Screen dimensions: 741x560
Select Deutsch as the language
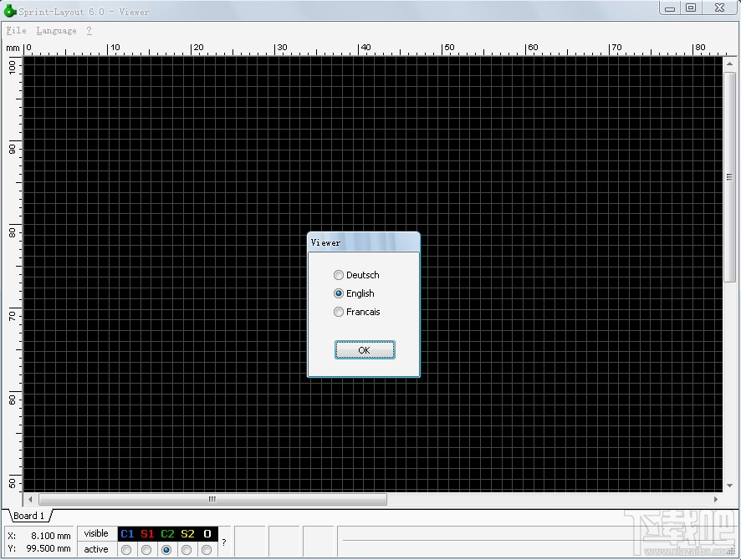(x=339, y=275)
